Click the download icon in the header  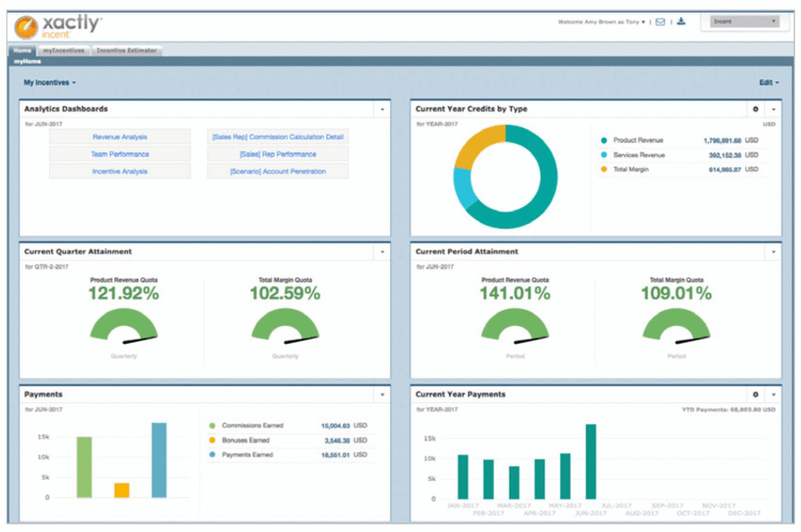(x=681, y=22)
